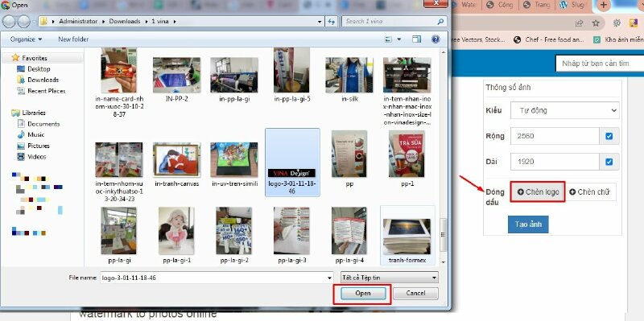Open Pictures library
The width and height of the screenshot is (644, 321).
click(x=38, y=146)
